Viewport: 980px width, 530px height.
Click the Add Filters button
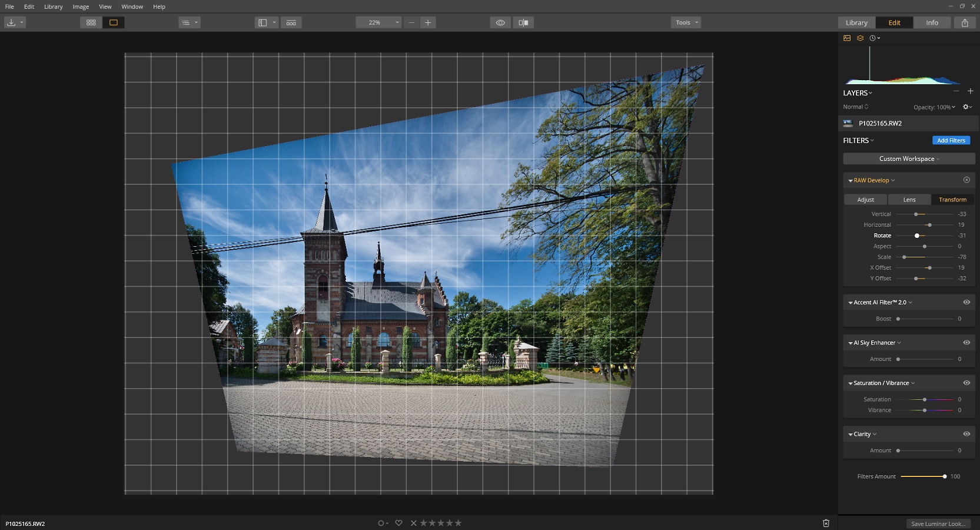pos(951,141)
